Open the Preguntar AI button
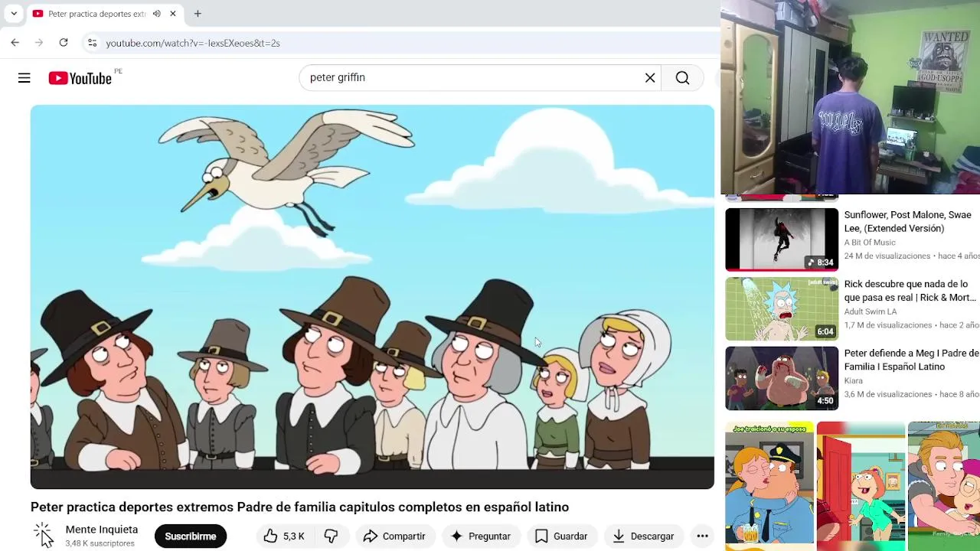The width and height of the screenshot is (980, 551). point(481,536)
